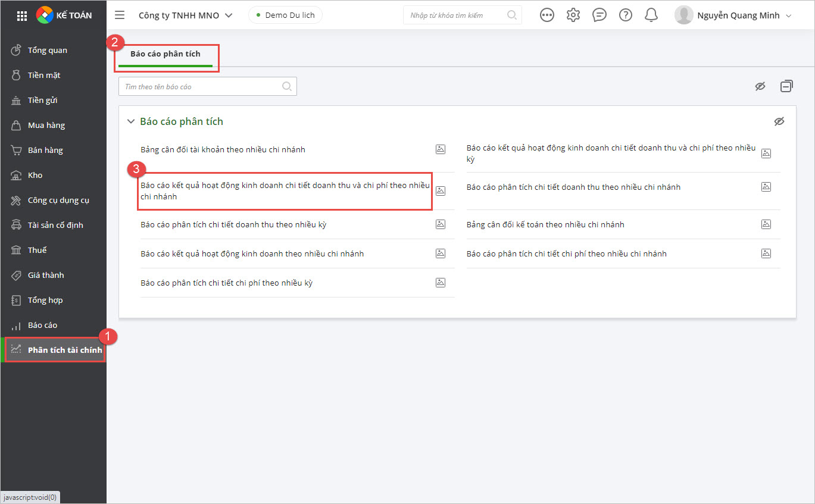Open Tổng hợp in sidebar

54,300
